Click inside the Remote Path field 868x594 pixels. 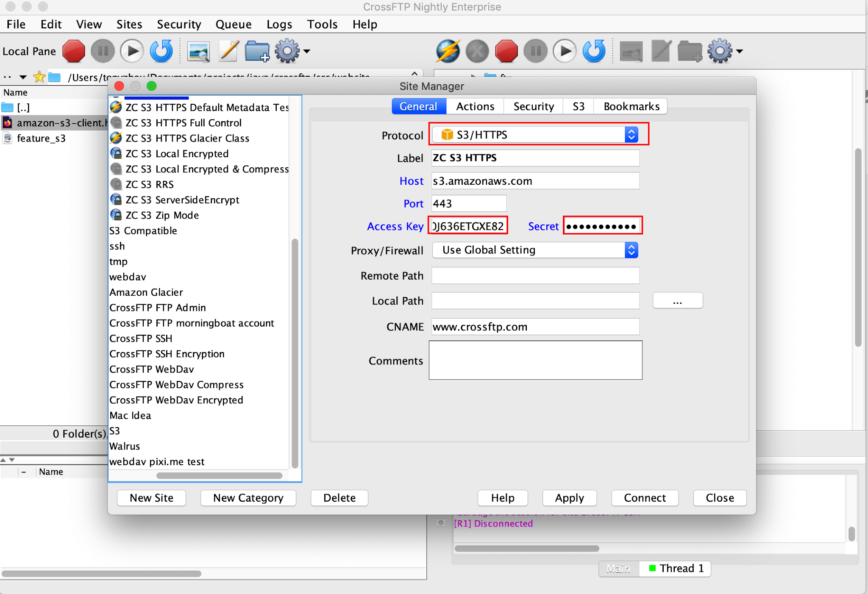(535, 275)
